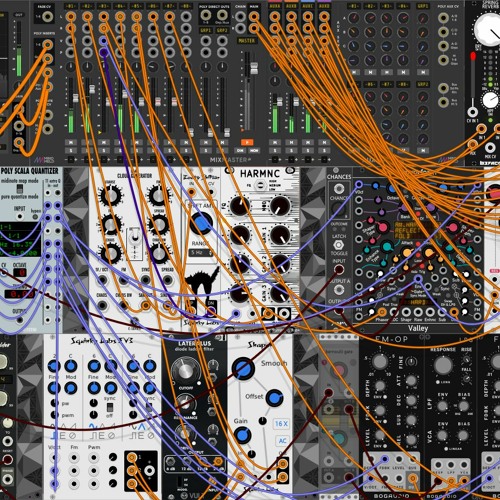Click track 01 pan knob
The width and height of the screenshot is (500, 500).
tap(70, 67)
